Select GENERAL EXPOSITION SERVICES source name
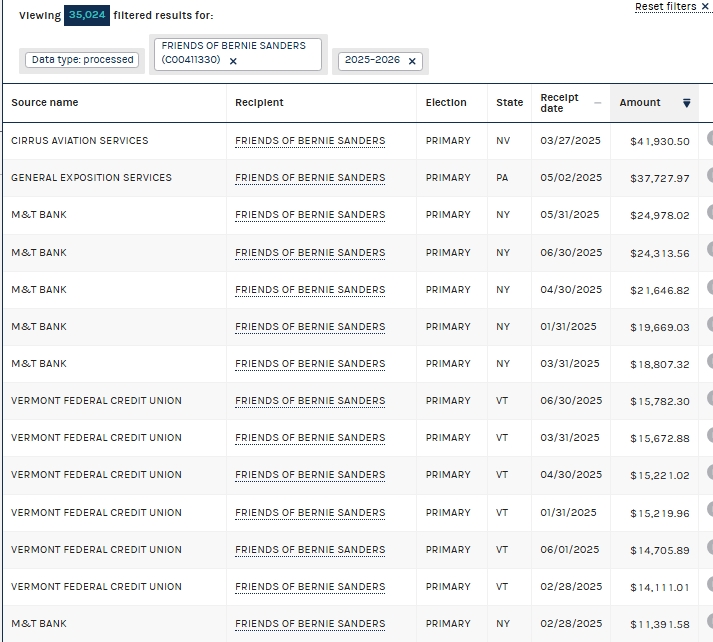The image size is (713, 642). pos(91,178)
